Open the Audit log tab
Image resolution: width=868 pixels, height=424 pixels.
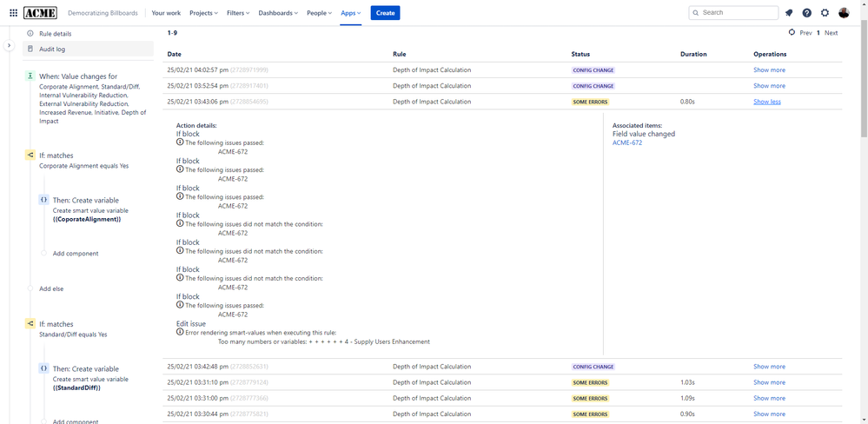pyautogui.click(x=88, y=49)
